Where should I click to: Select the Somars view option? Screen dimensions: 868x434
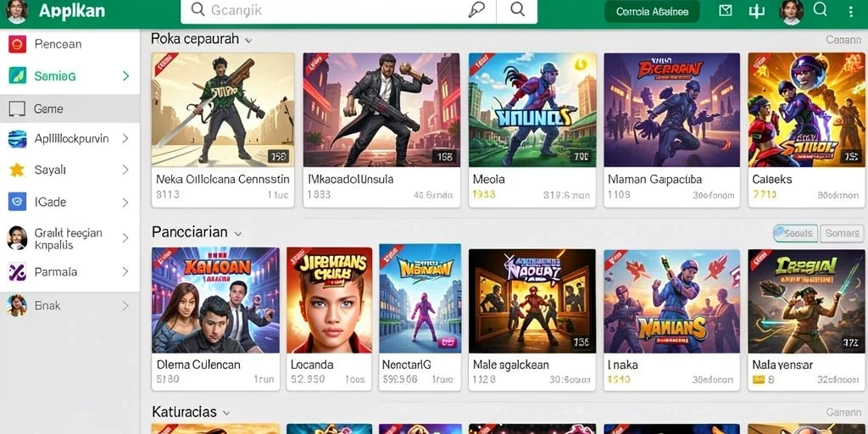point(842,234)
